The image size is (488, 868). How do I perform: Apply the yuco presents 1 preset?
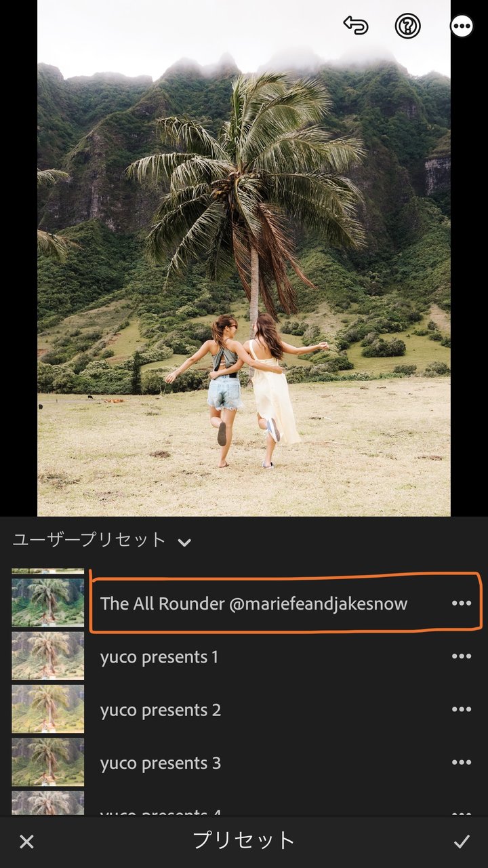[x=159, y=657]
